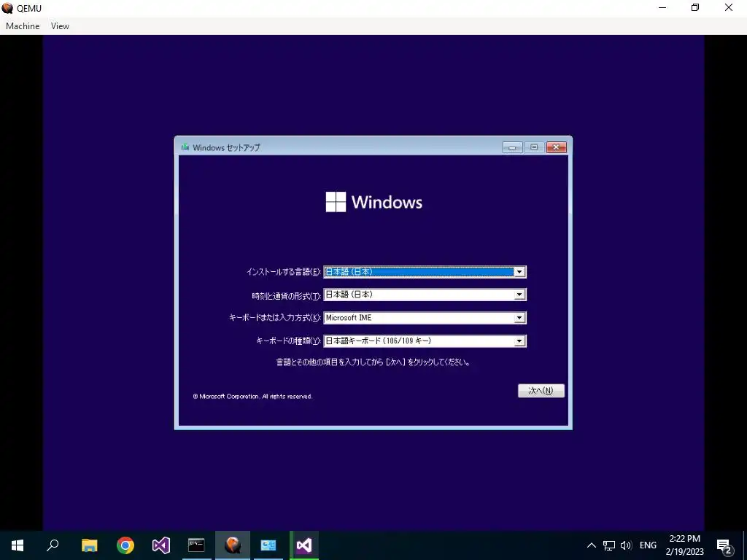747x560 pixels.
Task: Open the taskbar app next to QEMU
Action: click(x=268, y=545)
